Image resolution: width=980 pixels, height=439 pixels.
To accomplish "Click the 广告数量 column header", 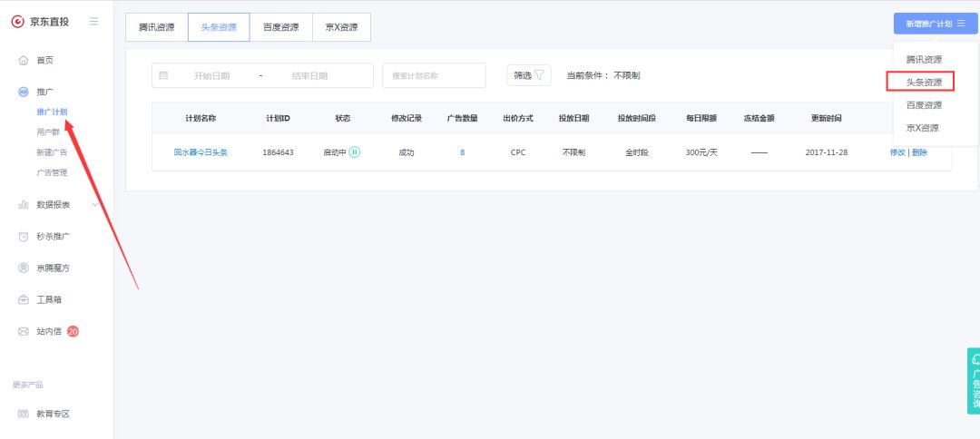I will (x=463, y=118).
